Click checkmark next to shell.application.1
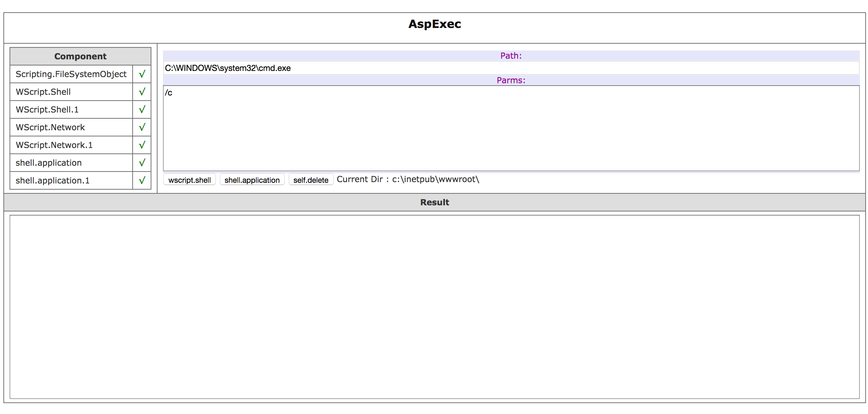The image size is (868, 414). click(142, 180)
